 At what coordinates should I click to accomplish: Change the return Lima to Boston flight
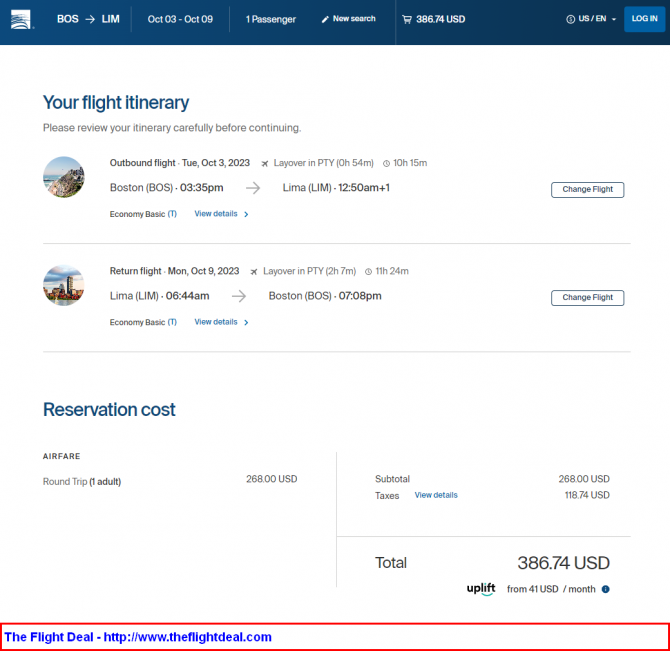pos(588,298)
